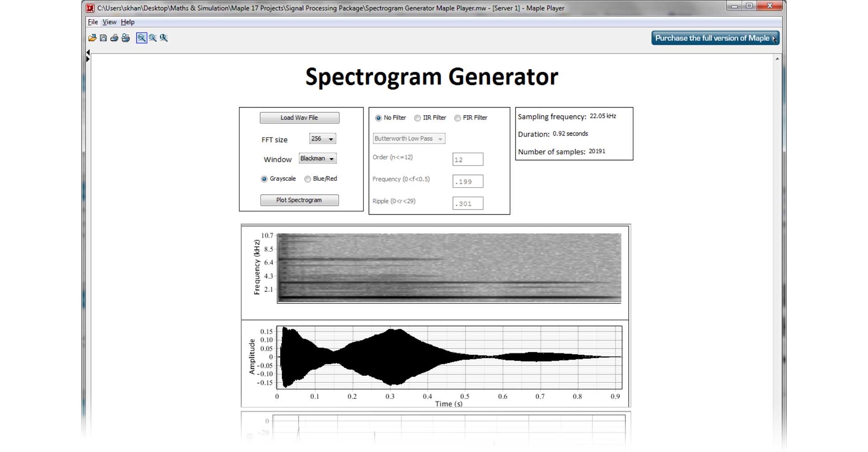Select the first, highlighted zoom magnifier icon
The height and width of the screenshot is (452, 868).
(142, 38)
